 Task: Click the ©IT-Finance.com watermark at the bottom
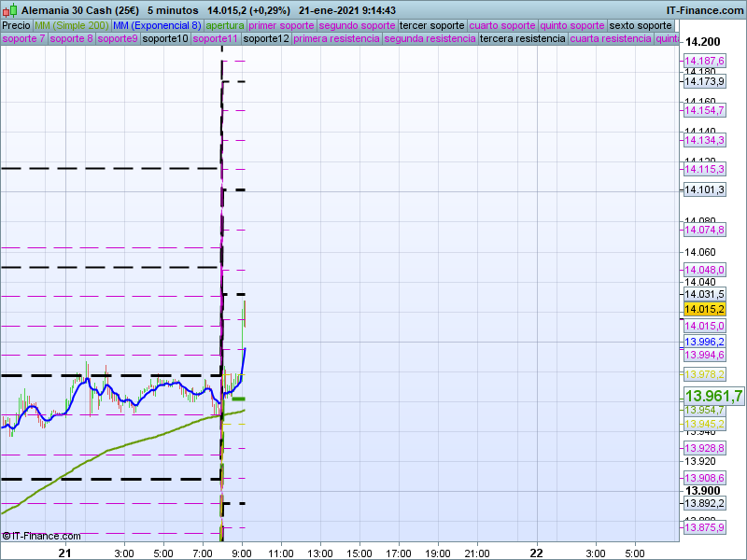point(42,536)
